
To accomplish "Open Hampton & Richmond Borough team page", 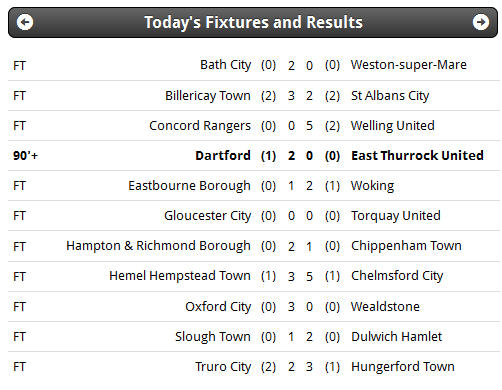I will pos(158,246).
